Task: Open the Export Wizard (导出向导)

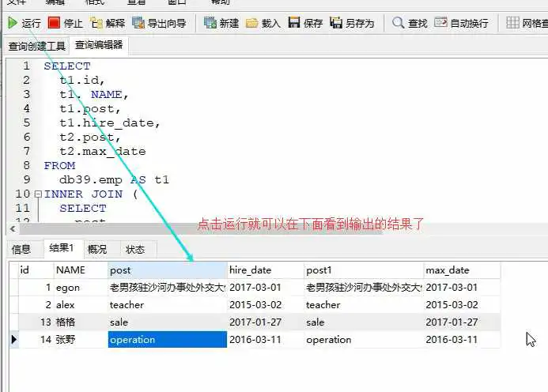Action: [138, 23]
